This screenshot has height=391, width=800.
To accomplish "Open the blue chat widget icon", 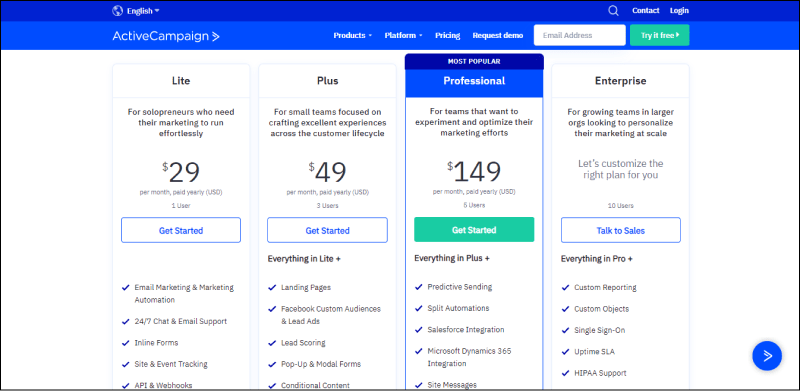I will pyautogui.click(x=767, y=356).
